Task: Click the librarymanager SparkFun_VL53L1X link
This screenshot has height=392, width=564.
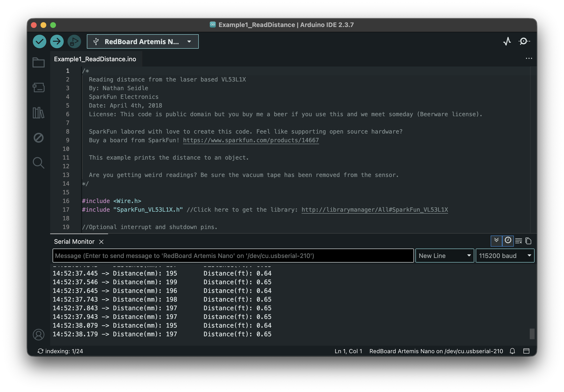Action: click(375, 210)
